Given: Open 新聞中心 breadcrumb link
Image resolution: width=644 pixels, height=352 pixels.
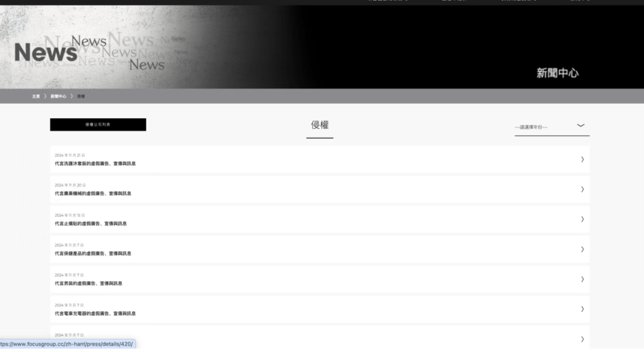Looking at the screenshot, I should (x=58, y=96).
